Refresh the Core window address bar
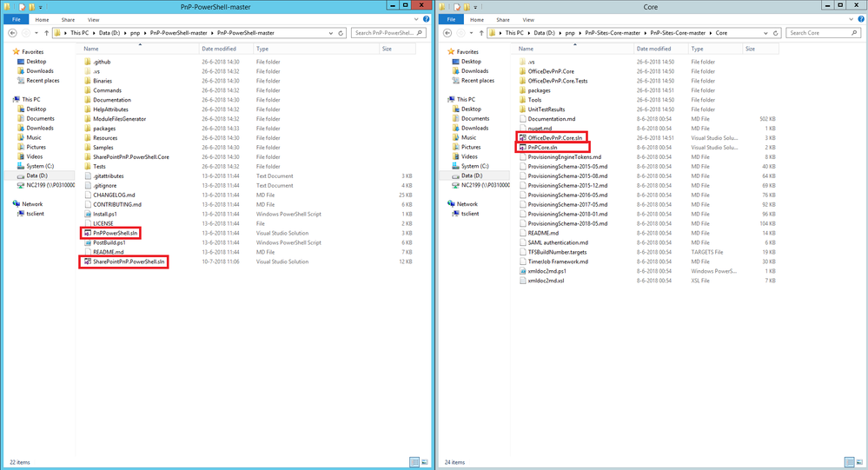 click(x=776, y=33)
